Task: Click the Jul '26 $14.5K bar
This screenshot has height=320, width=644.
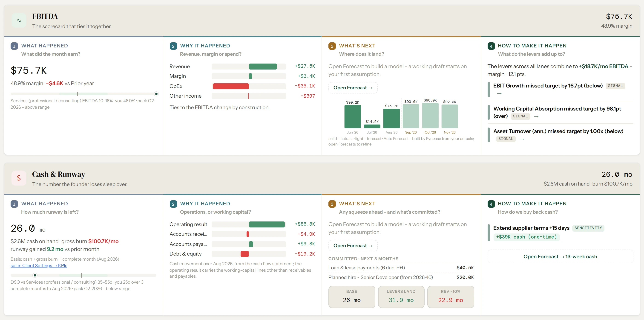Action: 372,126
